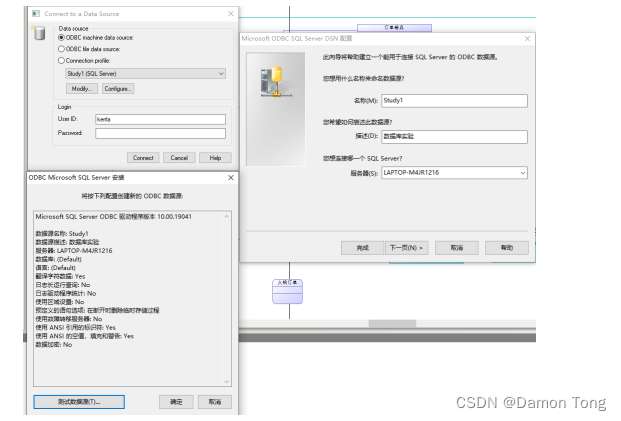Image resolution: width=621 pixels, height=421 pixels.
Task: Select the purple diagram entity below the DSN dialog
Action: 288,291
